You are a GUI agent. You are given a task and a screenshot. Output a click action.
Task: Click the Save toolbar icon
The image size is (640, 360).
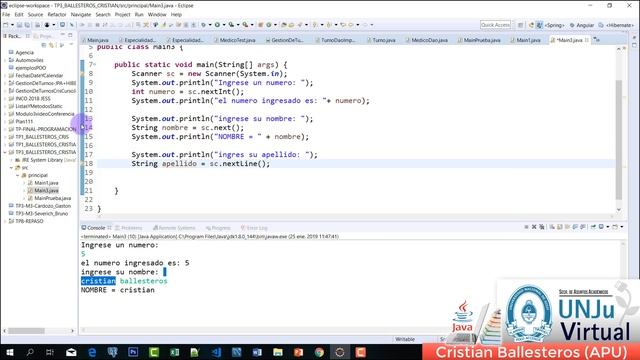tap(19, 25)
